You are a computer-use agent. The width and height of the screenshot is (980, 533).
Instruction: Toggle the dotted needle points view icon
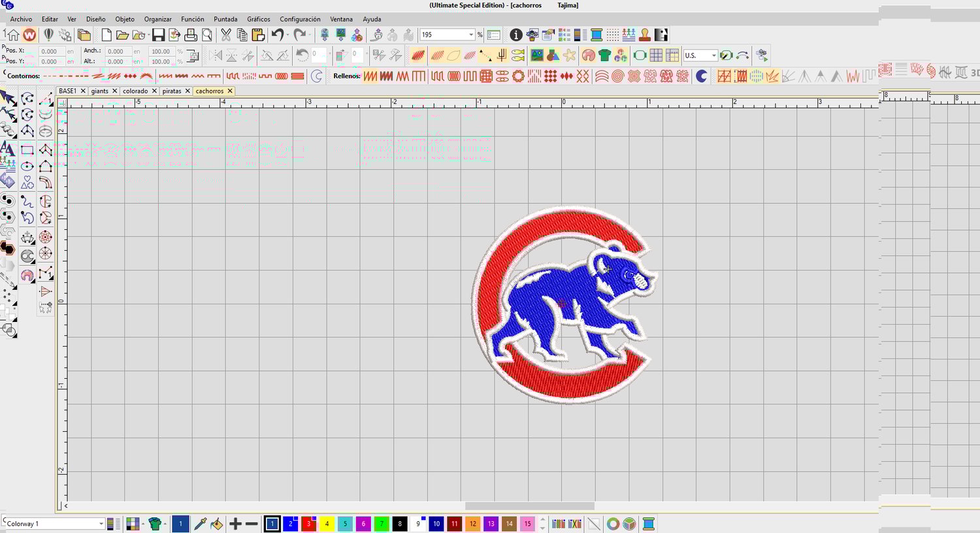click(613, 35)
